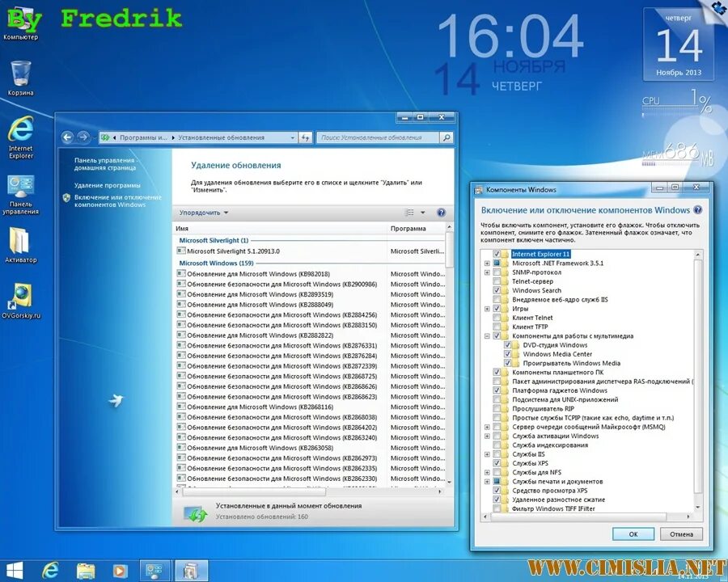
Task: Open the OVGorskiy.ru desktop shortcut
Action: click(x=21, y=301)
